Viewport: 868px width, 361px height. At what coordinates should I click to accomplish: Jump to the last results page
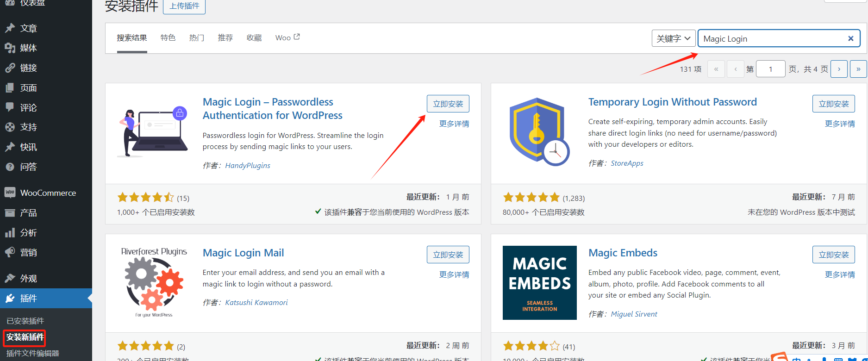(x=858, y=69)
